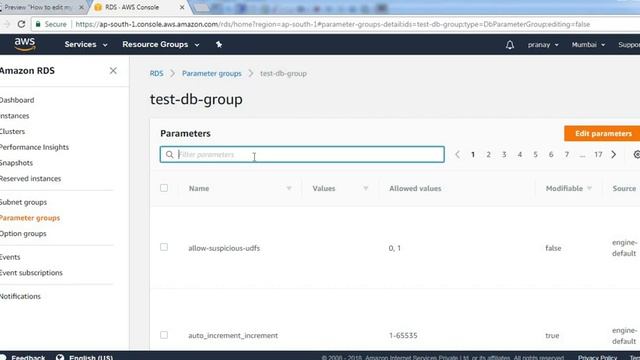The height and width of the screenshot is (360, 640).
Task: Open Clusters in RDS sidebar
Action: (13, 131)
